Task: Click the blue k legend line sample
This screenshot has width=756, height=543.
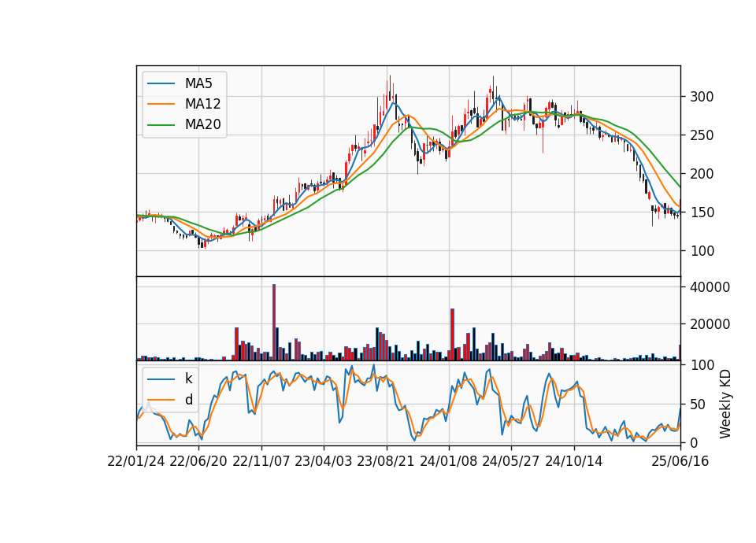Action: (x=161, y=379)
